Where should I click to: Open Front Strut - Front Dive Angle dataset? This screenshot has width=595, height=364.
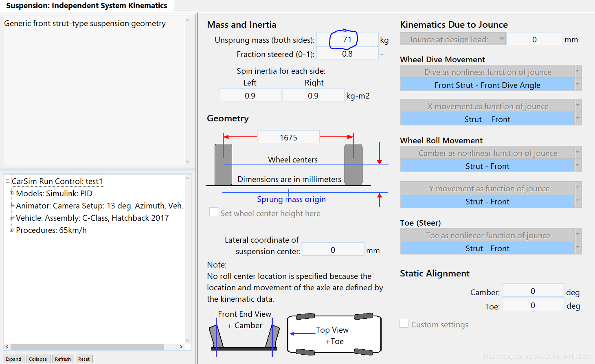tap(487, 85)
